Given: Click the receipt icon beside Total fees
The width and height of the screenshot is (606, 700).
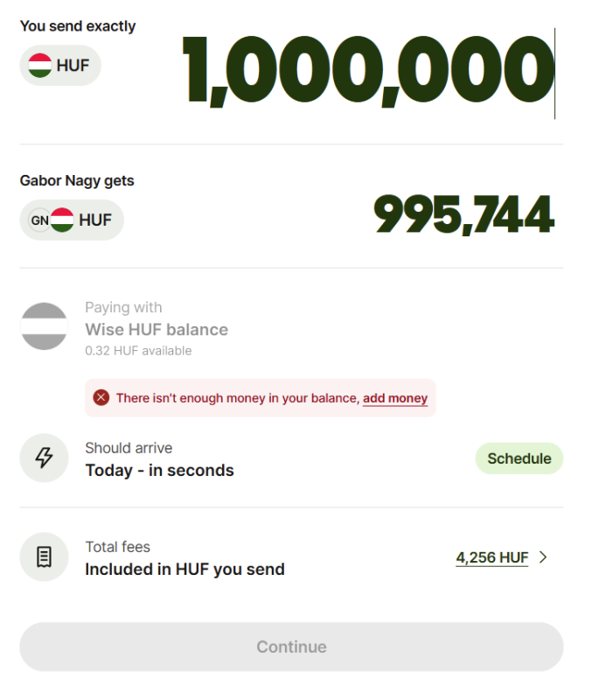Looking at the screenshot, I should [45, 556].
